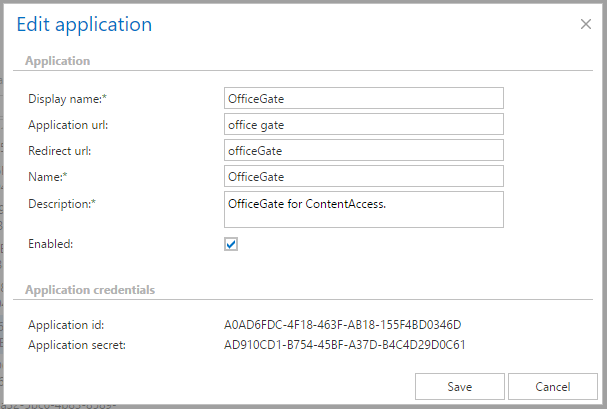Click the 'Application url:' label
607x409 pixels.
(69, 124)
